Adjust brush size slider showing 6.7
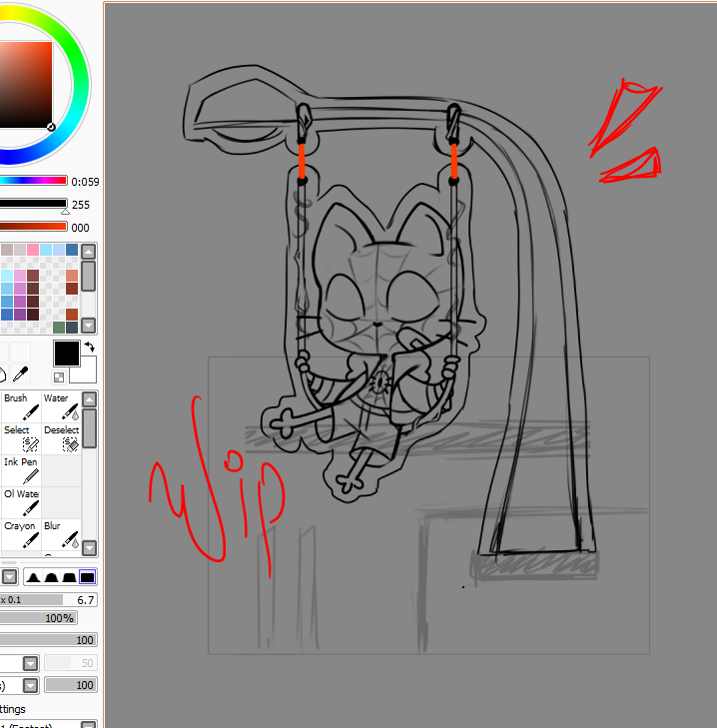Viewport: 717px width, 728px height. (48, 600)
